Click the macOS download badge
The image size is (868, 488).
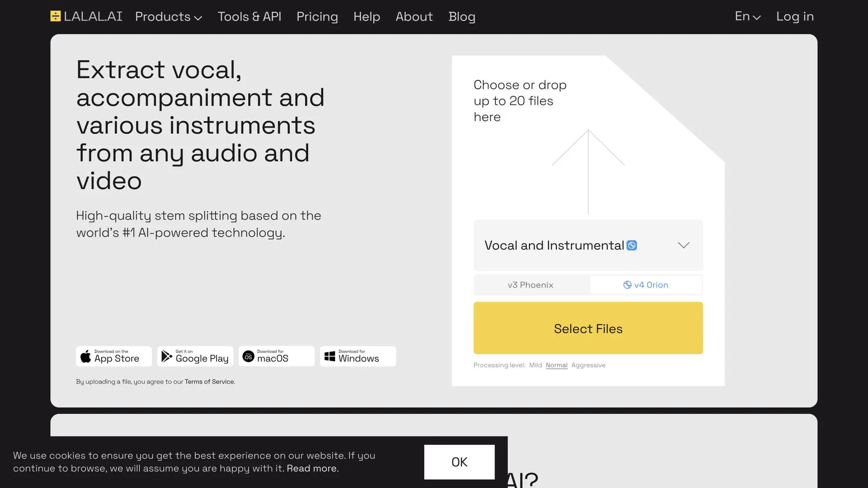[x=276, y=356]
